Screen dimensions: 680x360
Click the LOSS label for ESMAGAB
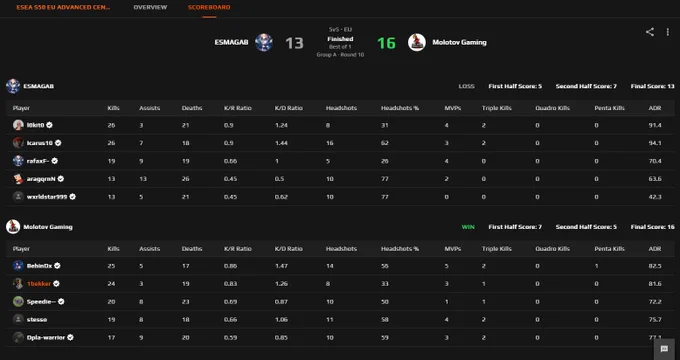tap(467, 86)
